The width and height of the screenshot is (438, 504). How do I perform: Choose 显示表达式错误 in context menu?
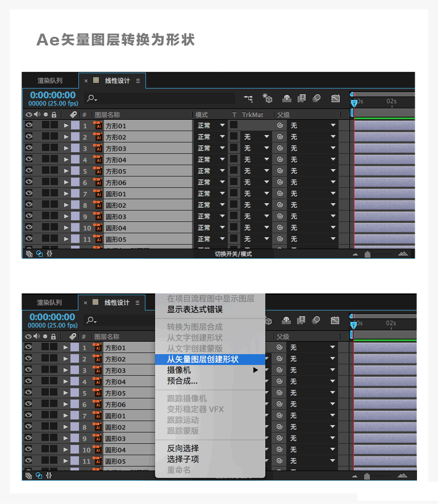tap(210, 309)
